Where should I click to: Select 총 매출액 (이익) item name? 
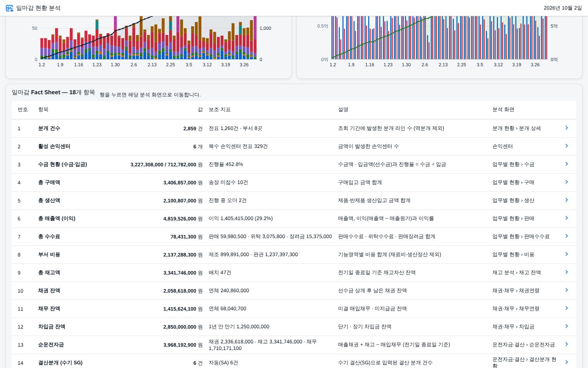pyautogui.click(x=57, y=219)
